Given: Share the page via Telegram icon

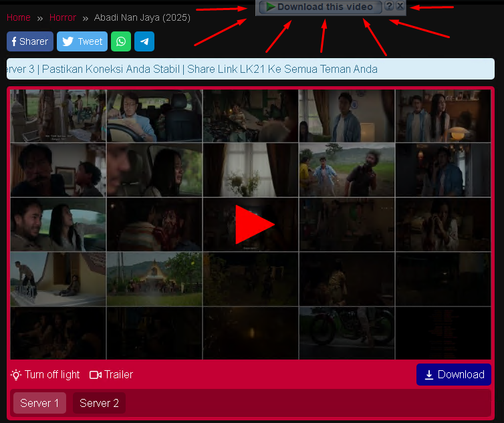Looking at the screenshot, I should (x=144, y=41).
